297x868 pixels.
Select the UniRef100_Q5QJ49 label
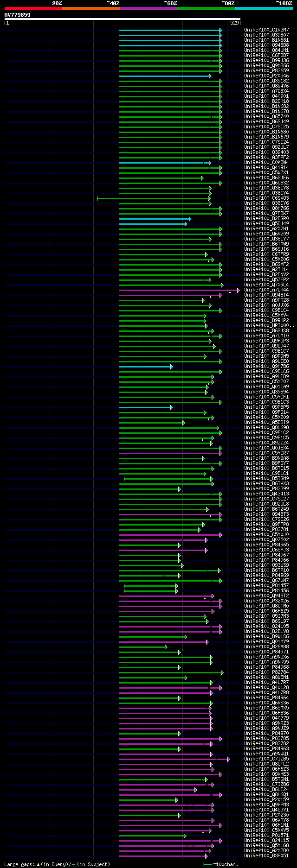(266, 224)
